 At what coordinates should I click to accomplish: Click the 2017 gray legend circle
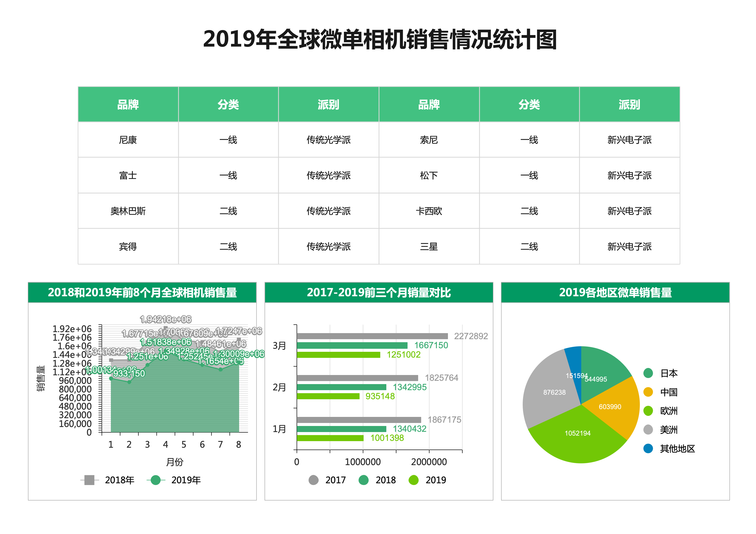[313, 480]
